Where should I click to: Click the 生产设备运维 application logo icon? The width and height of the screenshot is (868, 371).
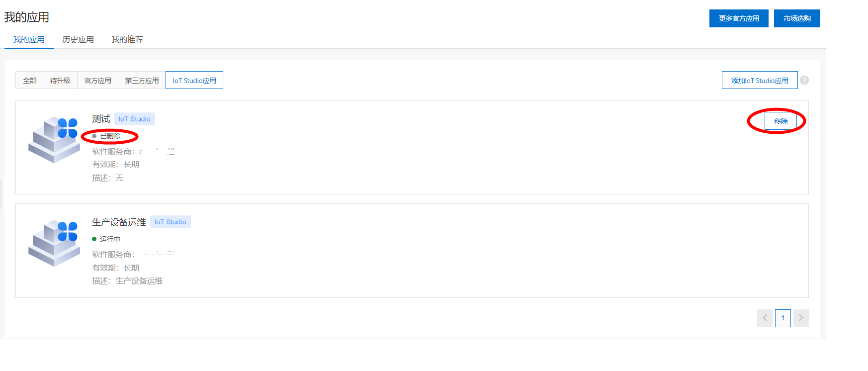coord(54,243)
